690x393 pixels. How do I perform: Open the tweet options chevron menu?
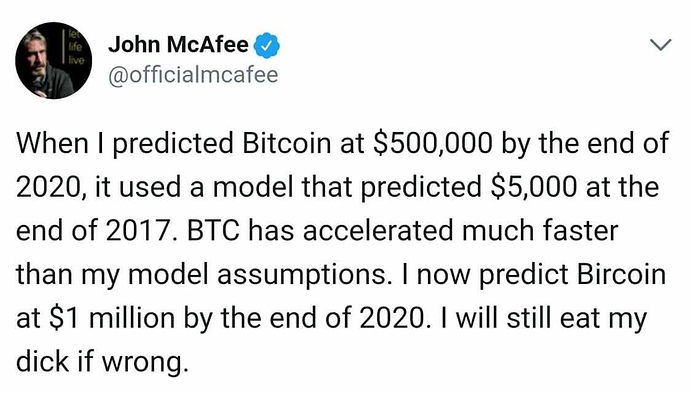click(661, 44)
